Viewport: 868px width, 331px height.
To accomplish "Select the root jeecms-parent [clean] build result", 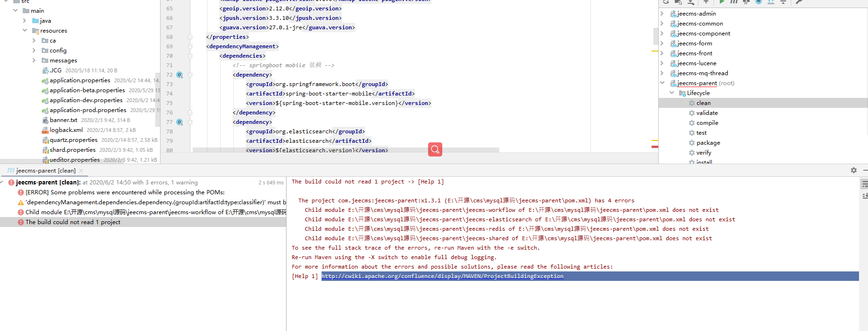I will [x=143, y=183].
